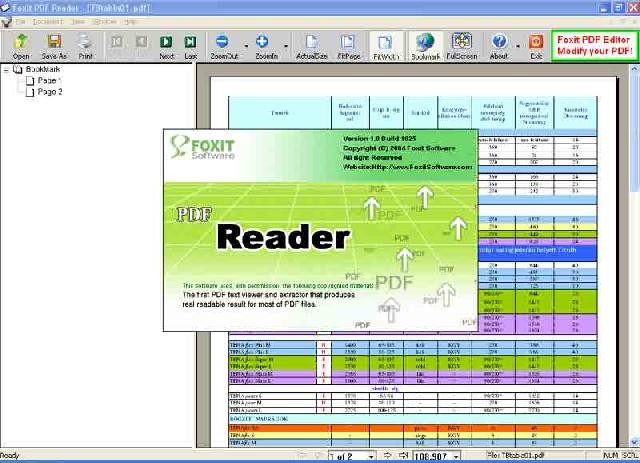This screenshot has height=463, width=640.
Task: Click the large Reader text on splash screen
Action: click(283, 237)
